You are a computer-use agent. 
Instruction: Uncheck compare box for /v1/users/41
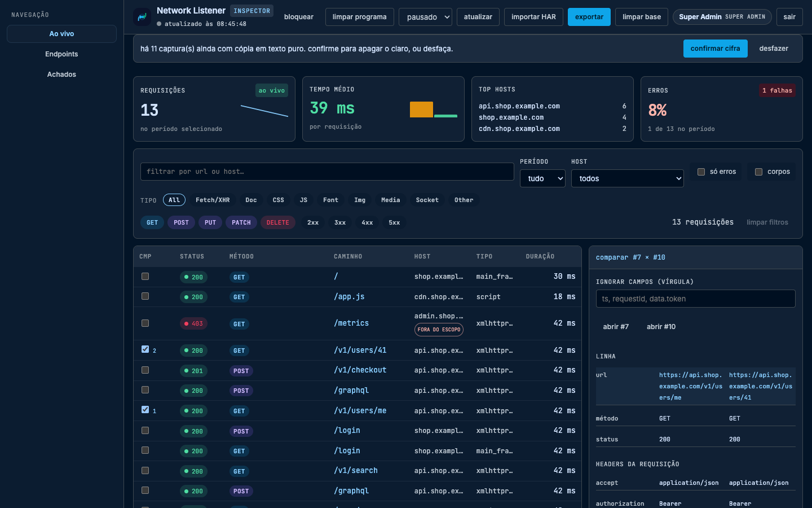coord(145,349)
